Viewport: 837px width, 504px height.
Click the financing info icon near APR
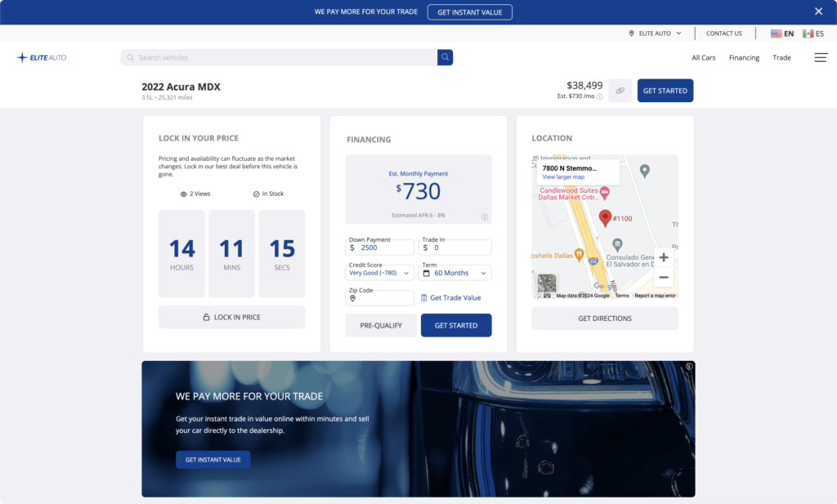[x=485, y=217]
